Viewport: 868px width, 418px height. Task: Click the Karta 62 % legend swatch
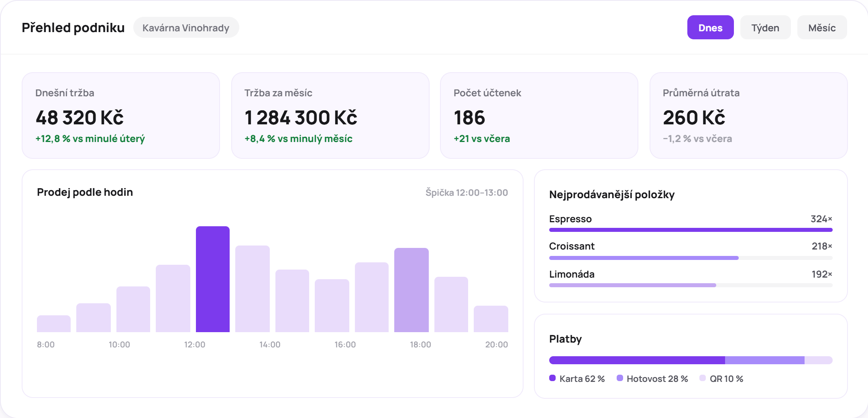coord(552,378)
